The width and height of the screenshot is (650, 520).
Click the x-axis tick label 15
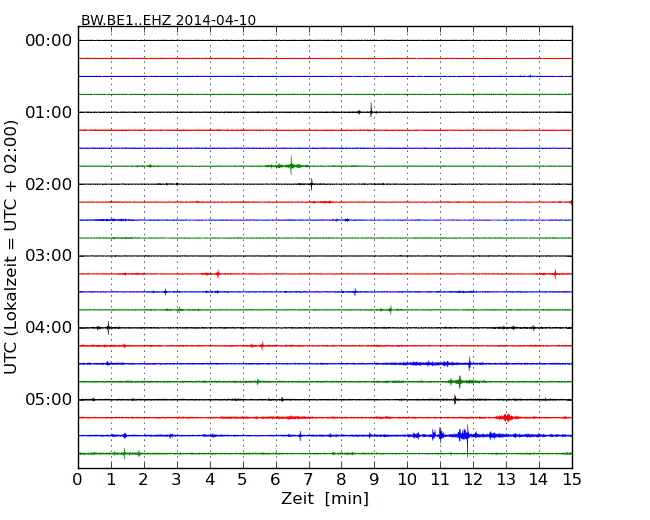pos(572,479)
